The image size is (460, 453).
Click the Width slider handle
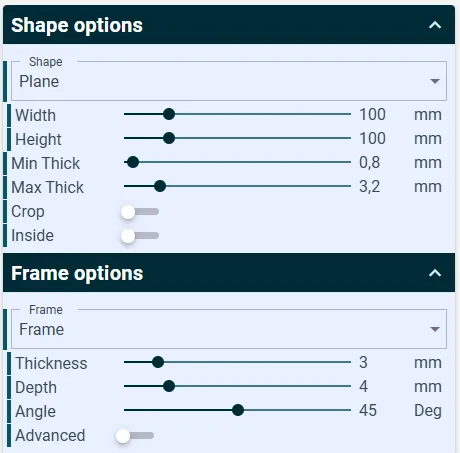[x=169, y=114]
